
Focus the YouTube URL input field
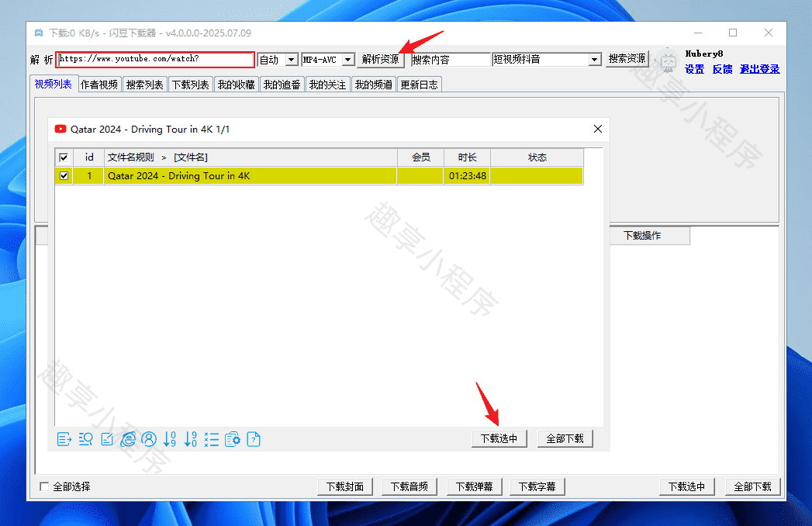155,59
